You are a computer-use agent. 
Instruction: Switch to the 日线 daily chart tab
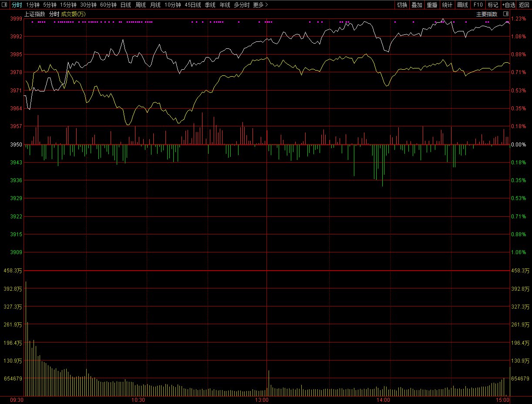[x=125, y=5]
